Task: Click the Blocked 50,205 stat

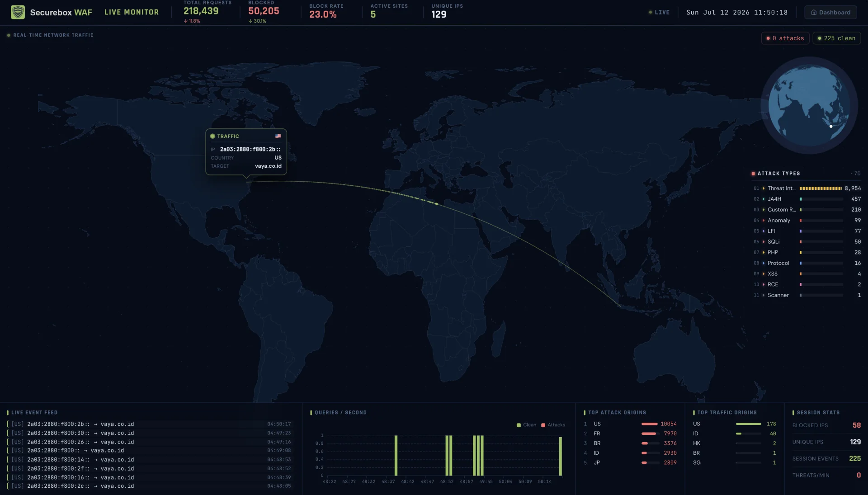Action: coord(264,12)
